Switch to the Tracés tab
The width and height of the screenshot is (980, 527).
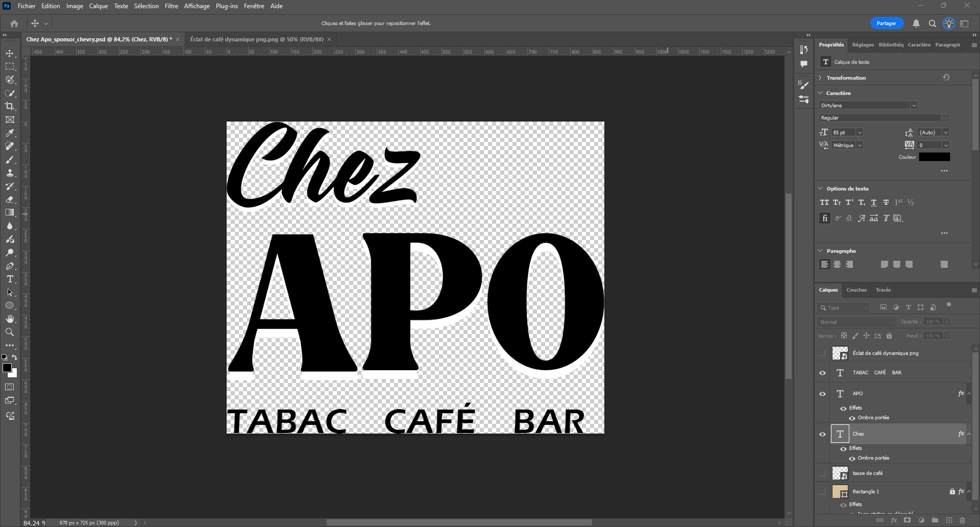tap(883, 290)
